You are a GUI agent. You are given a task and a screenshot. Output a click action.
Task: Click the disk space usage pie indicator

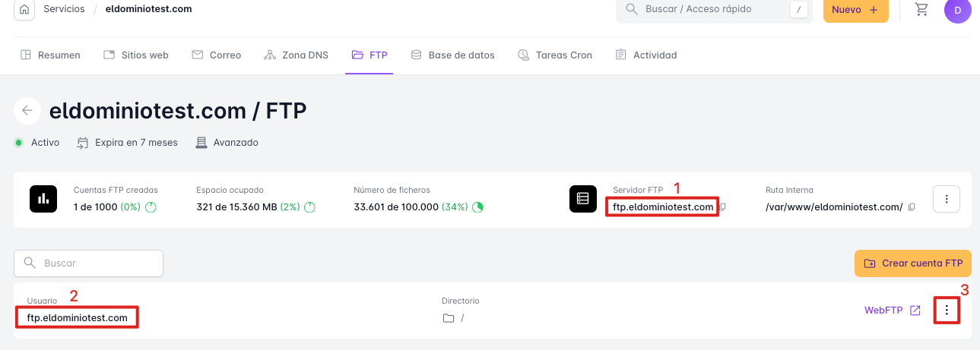tap(310, 207)
